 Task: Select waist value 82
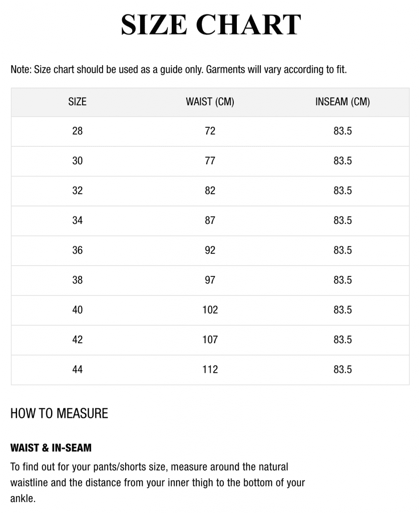pos(210,191)
